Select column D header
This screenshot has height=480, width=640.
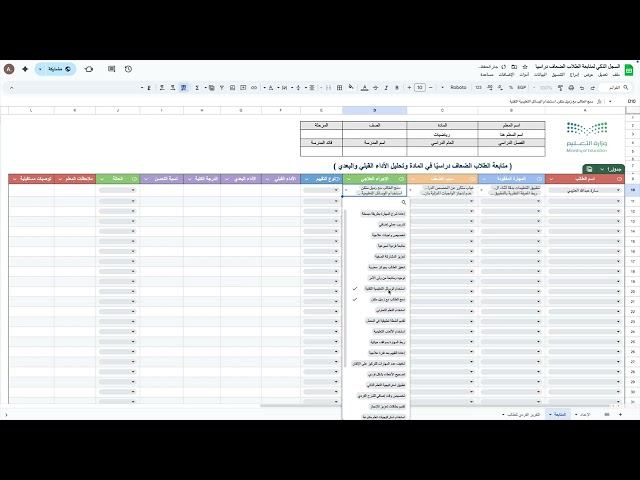374,110
